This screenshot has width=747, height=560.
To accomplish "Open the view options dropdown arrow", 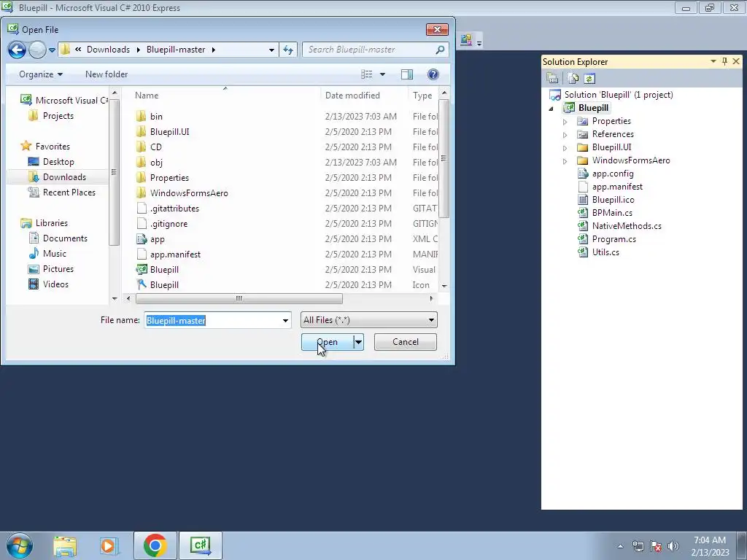I will coord(382,74).
